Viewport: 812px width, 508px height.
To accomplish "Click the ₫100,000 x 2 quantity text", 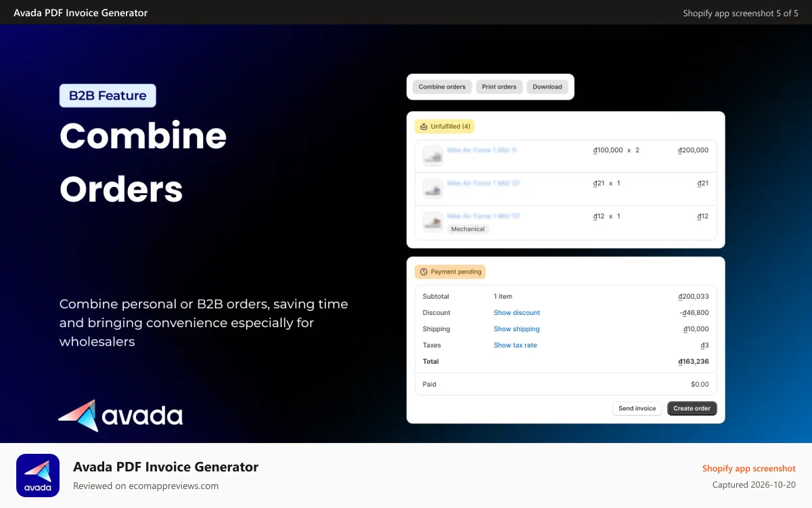I will click(x=616, y=150).
